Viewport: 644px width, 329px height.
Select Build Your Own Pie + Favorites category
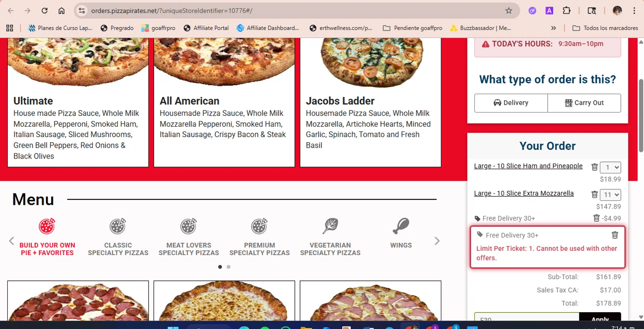pyautogui.click(x=47, y=237)
